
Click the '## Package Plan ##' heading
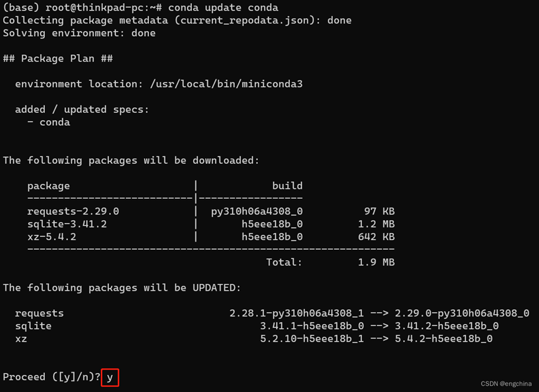click(58, 59)
